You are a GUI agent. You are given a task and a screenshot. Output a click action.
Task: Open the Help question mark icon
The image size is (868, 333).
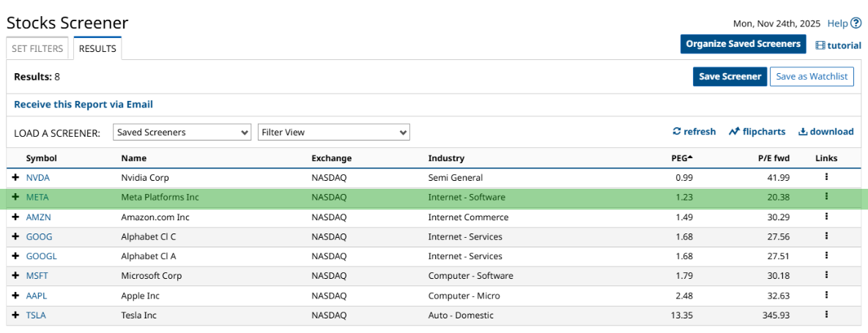click(856, 23)
